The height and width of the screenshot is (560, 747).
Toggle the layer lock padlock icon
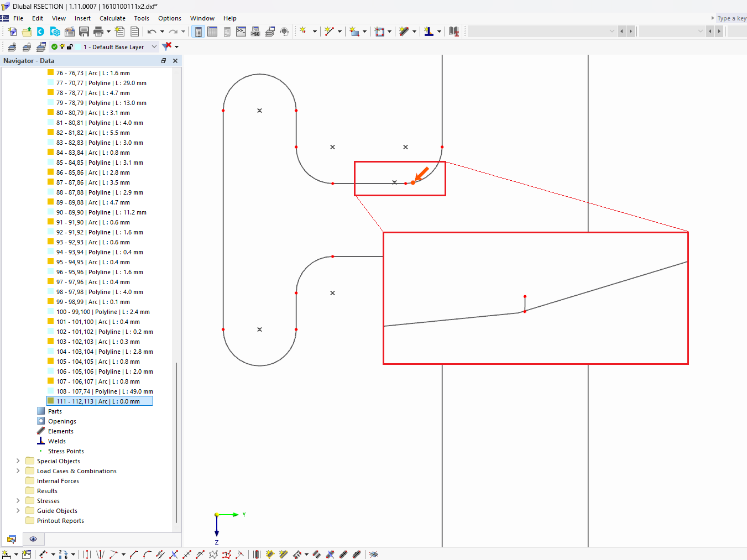tap(70, 46)
